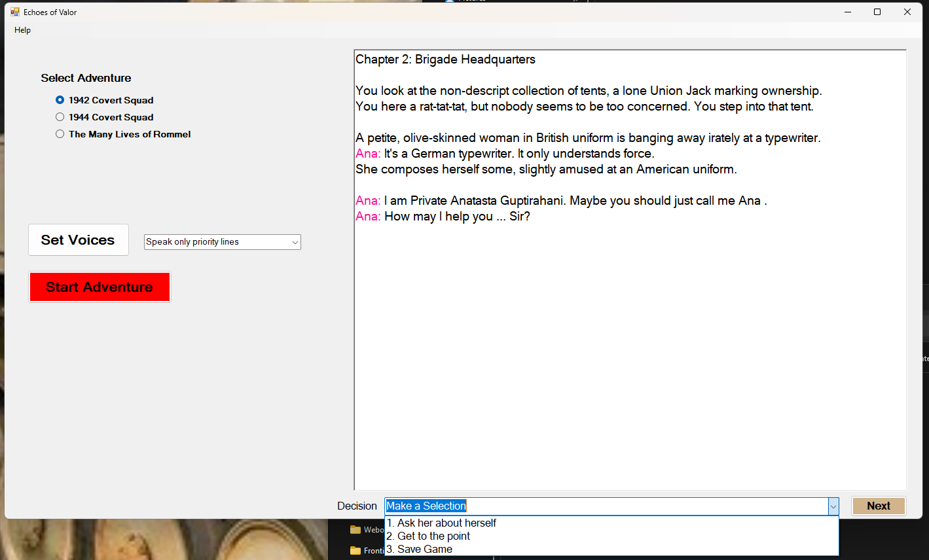Image resolution: width=929 pixels, height=560 pixels.
Task: Choose the 1944 Covert Squad adventure
Action: [x=60, y=117]
